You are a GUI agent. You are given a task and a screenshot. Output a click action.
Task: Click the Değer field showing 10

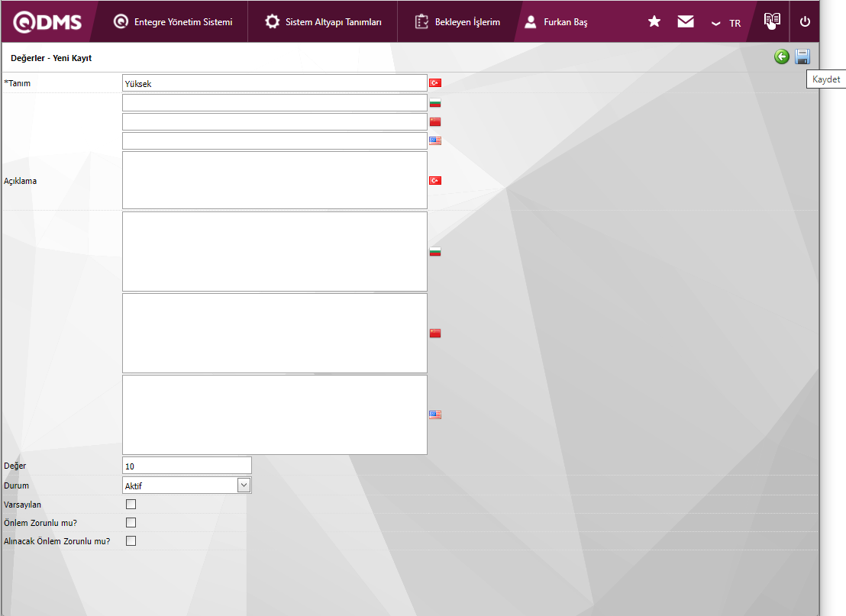[x=186, y=466]
